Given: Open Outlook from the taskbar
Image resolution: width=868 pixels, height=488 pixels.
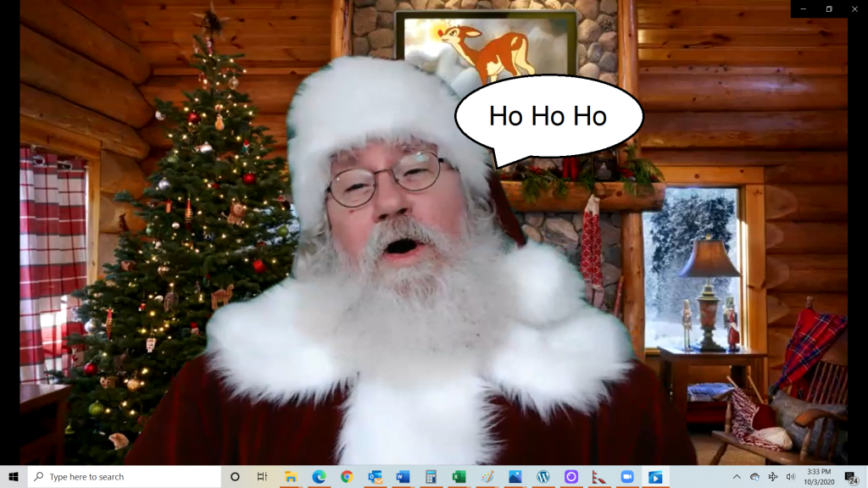Looking at the screenshot, I should [375, 477].
